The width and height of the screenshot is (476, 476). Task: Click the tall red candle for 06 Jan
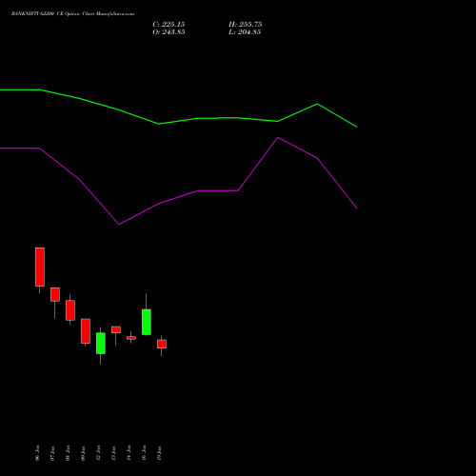[40, 267]
